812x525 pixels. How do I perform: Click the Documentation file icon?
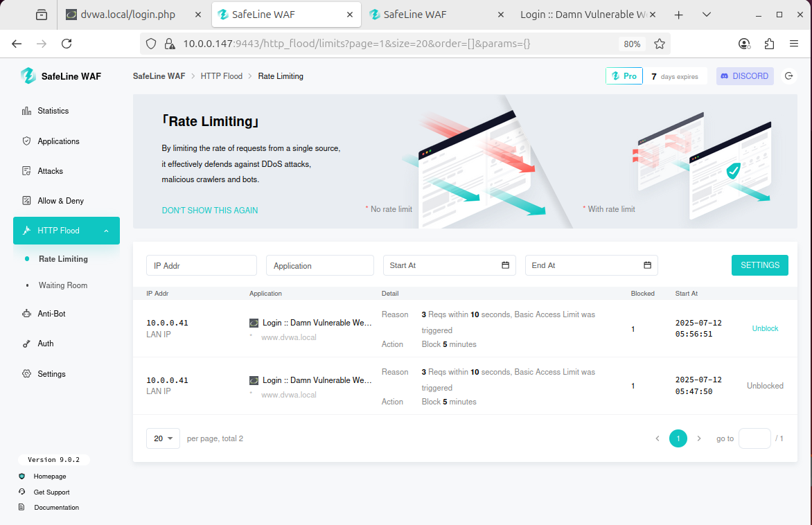[21, 507]
